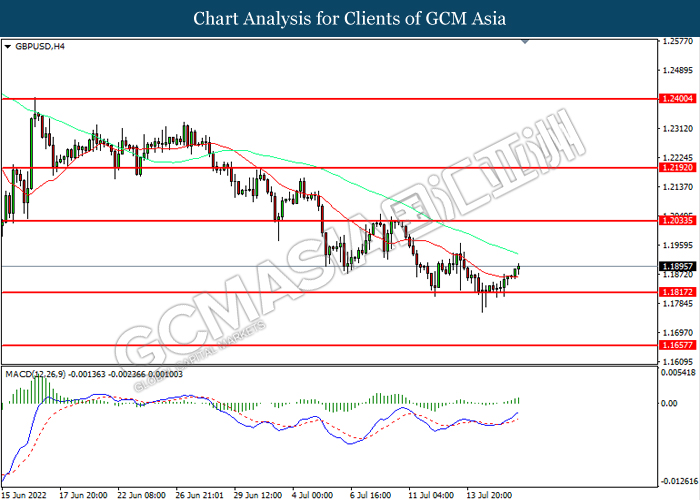Click the 22 Jun 08:00 time label
Screen dimensions: 700x500
pyautogui.click(x=142, y=495)
